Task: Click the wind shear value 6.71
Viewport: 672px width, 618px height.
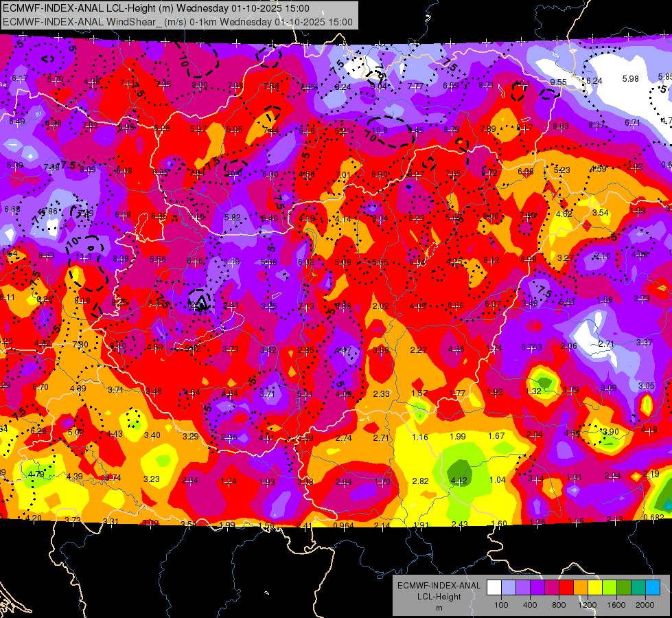Action: (x=632, y=123)
